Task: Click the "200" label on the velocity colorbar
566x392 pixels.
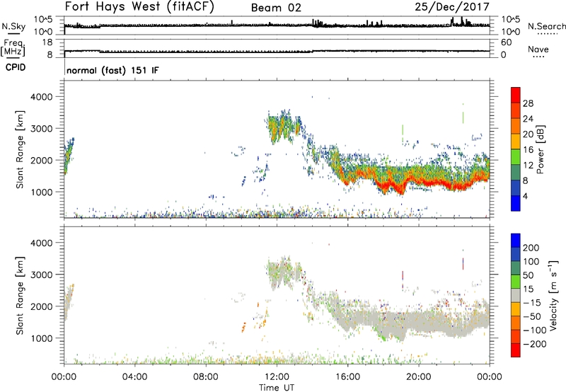Action: coord(531,248)
